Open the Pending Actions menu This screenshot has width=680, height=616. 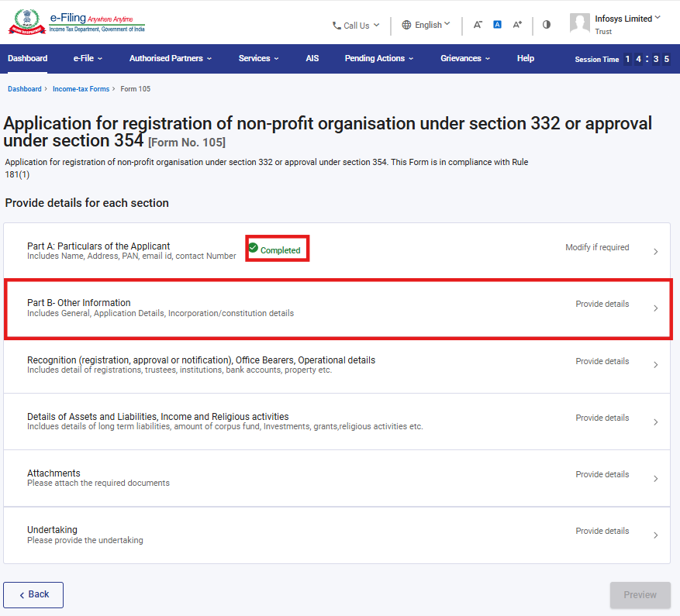tap(378, 58)
